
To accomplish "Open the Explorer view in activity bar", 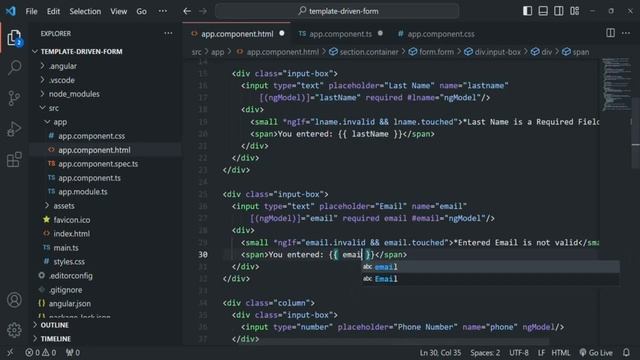I will pyautogui.click(x=14, y=38).
